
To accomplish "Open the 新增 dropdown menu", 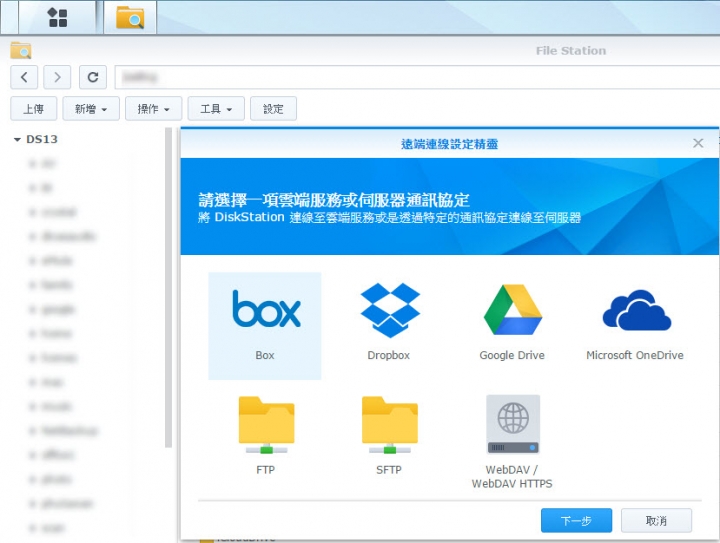I will pyautogui.click(x=91, y=109).
